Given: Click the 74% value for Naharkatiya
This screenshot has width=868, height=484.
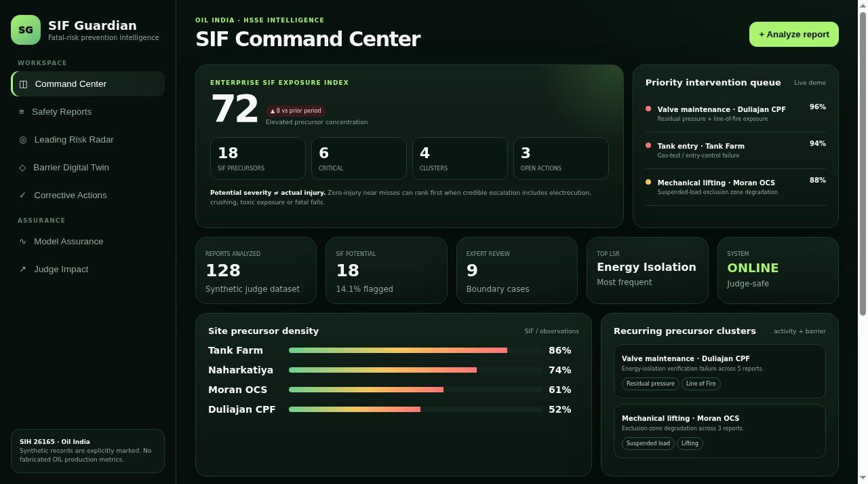Looking at the screenshot, I should coord(560,370).
